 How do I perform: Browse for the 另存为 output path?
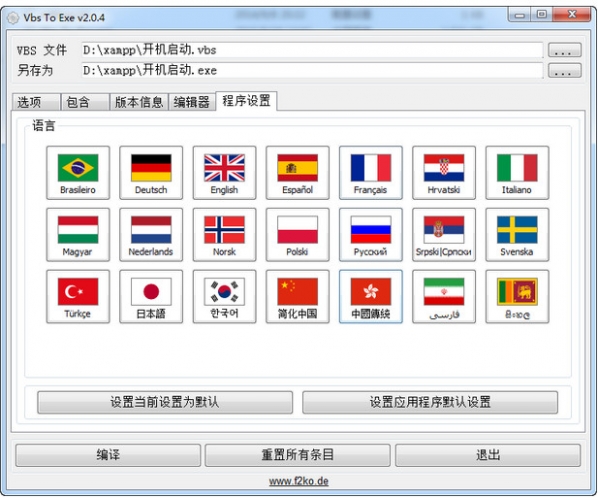point(565,71)
